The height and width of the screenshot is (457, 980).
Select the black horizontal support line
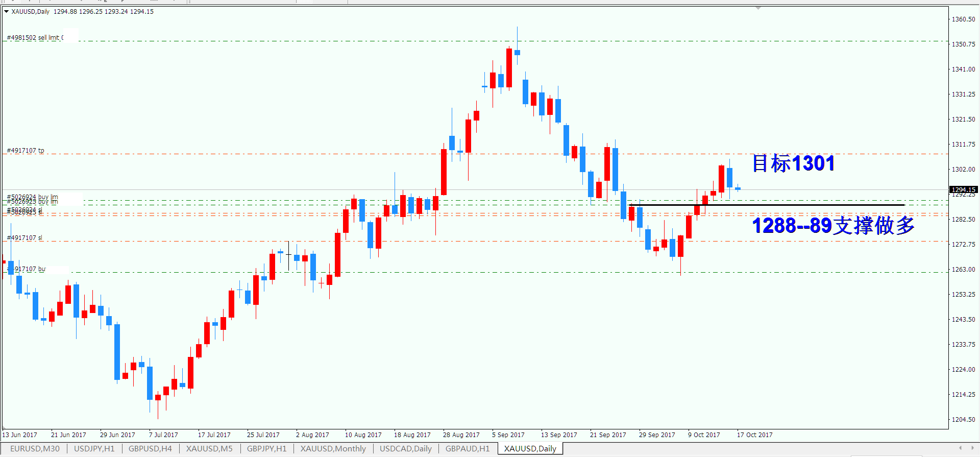tap(767, 205)
